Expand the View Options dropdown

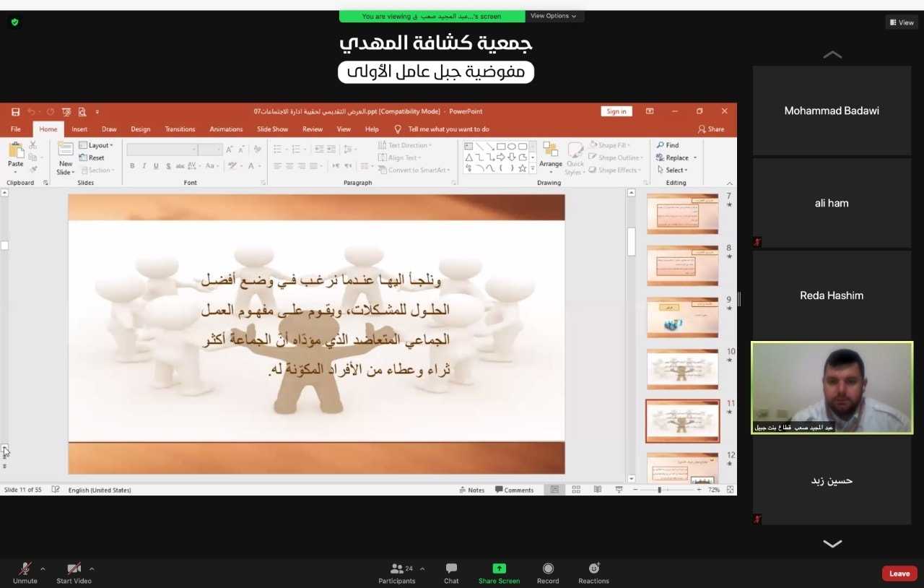(x=554, y=16)
